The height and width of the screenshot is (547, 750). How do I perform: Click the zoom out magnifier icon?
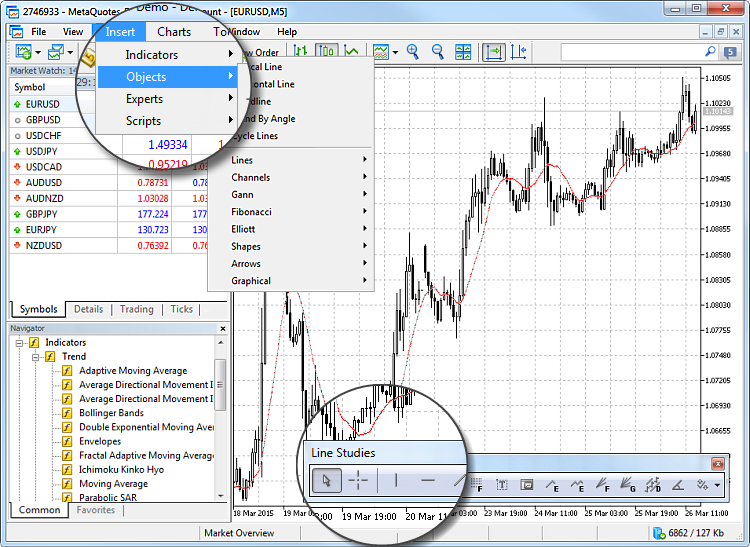(x=438, y=52)
